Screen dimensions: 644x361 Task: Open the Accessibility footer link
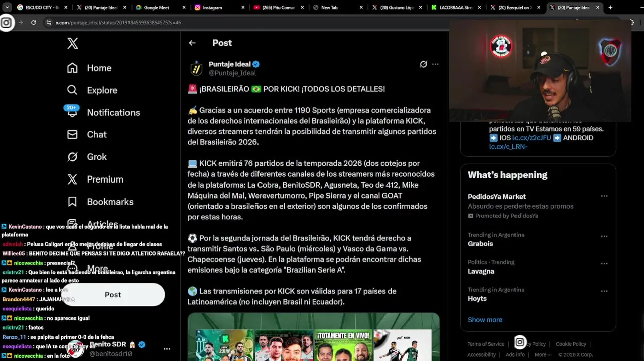click(x=481, y=354)
